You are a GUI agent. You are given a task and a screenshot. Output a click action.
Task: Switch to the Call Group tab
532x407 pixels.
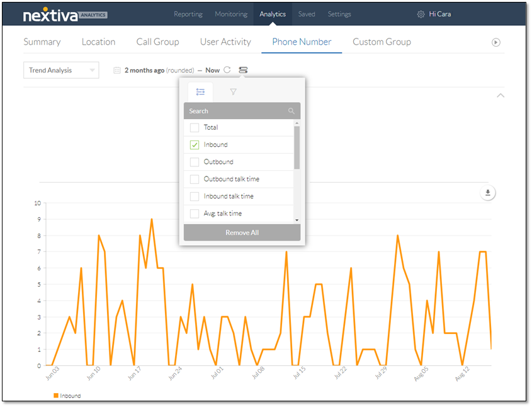point(157,42)
